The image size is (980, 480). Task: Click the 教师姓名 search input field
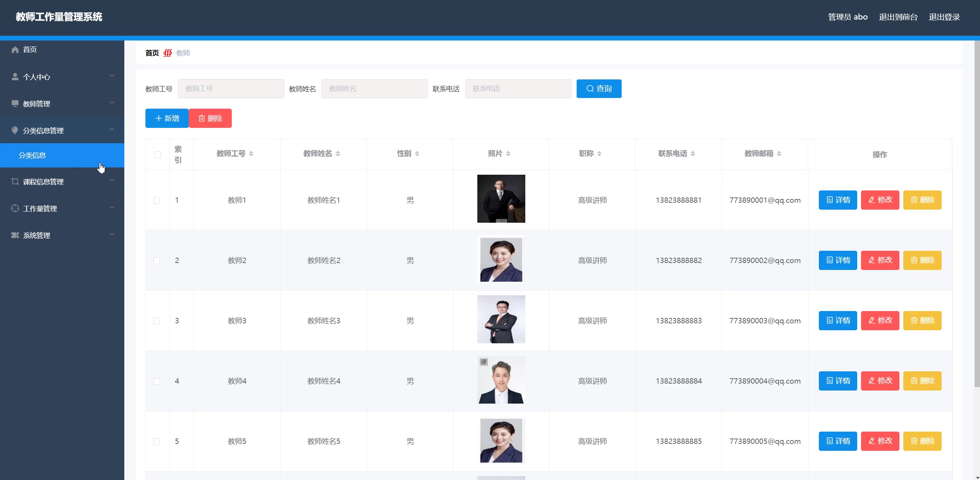tap(374, 89)
